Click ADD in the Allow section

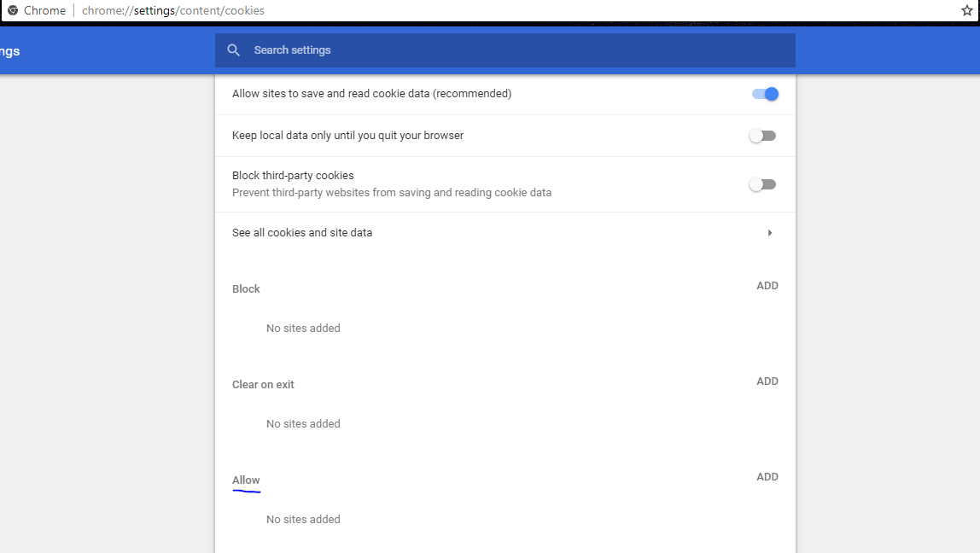767,477
